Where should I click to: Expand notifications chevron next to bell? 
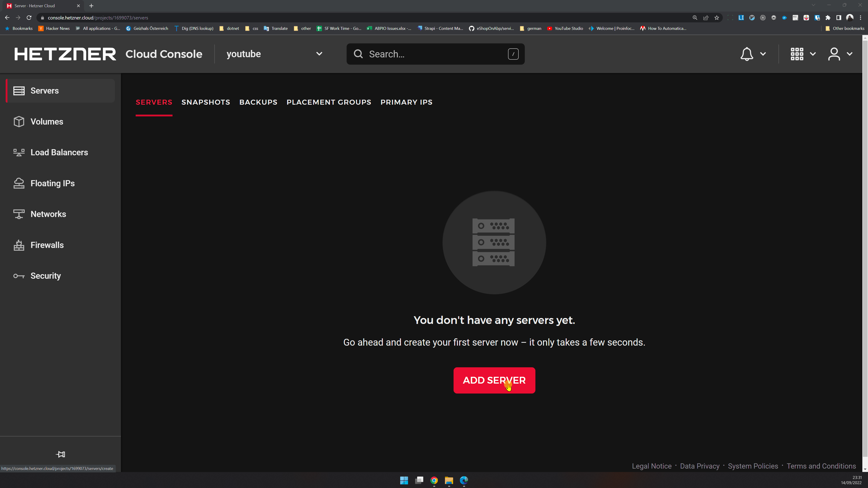(763, 54)
